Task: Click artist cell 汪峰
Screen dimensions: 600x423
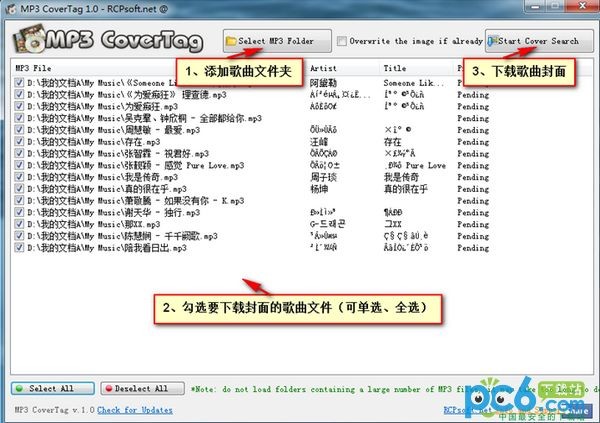Action: 319,142
